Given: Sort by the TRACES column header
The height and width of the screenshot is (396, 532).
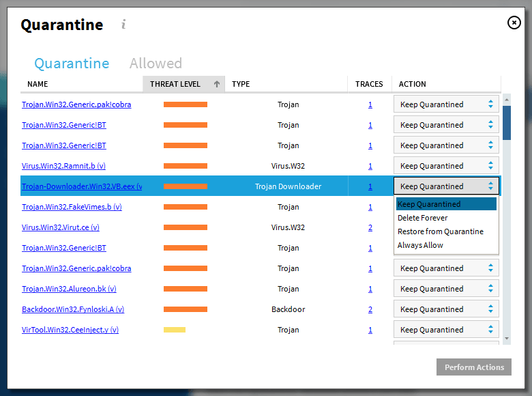Looking at the screenshot, I should click(370, 84).
